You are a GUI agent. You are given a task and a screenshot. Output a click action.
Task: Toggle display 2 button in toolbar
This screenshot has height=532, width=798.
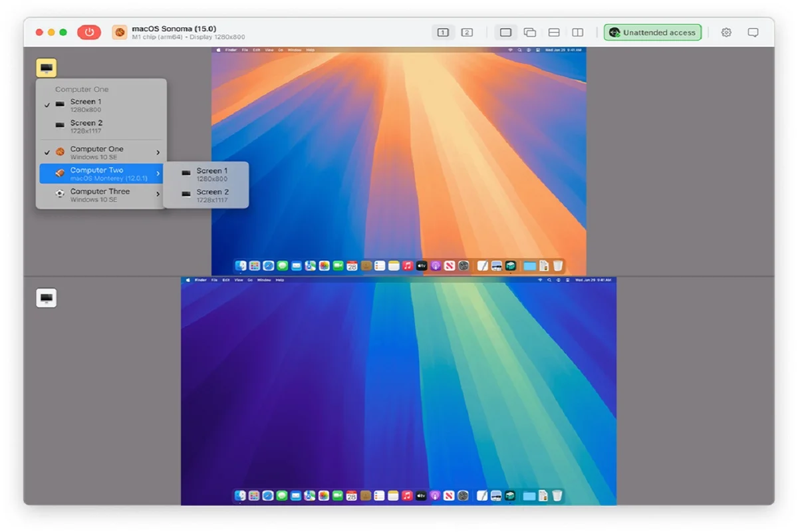(467, 32)
